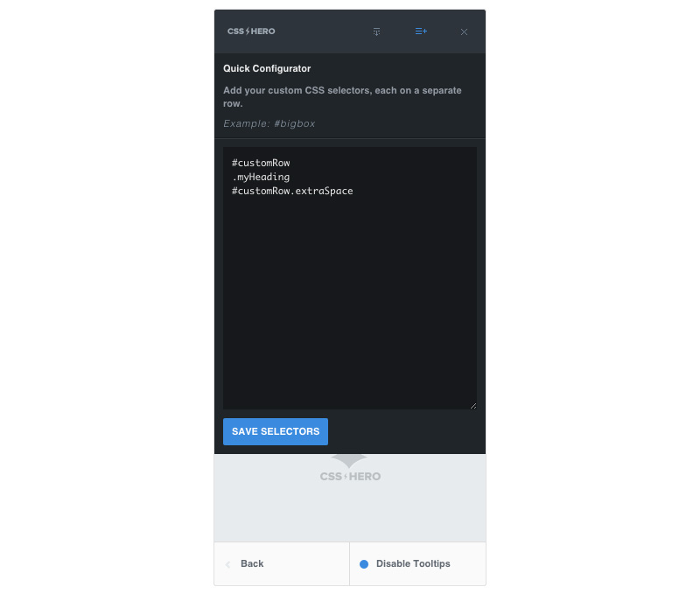
Task: Click the textarea resize handle corner
Action: pyautogui.click(x=473, y=406)
